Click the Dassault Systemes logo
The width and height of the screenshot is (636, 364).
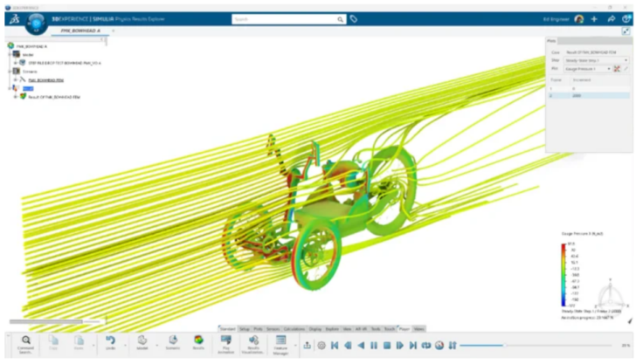pyautogui.click(x=14, y=19)
